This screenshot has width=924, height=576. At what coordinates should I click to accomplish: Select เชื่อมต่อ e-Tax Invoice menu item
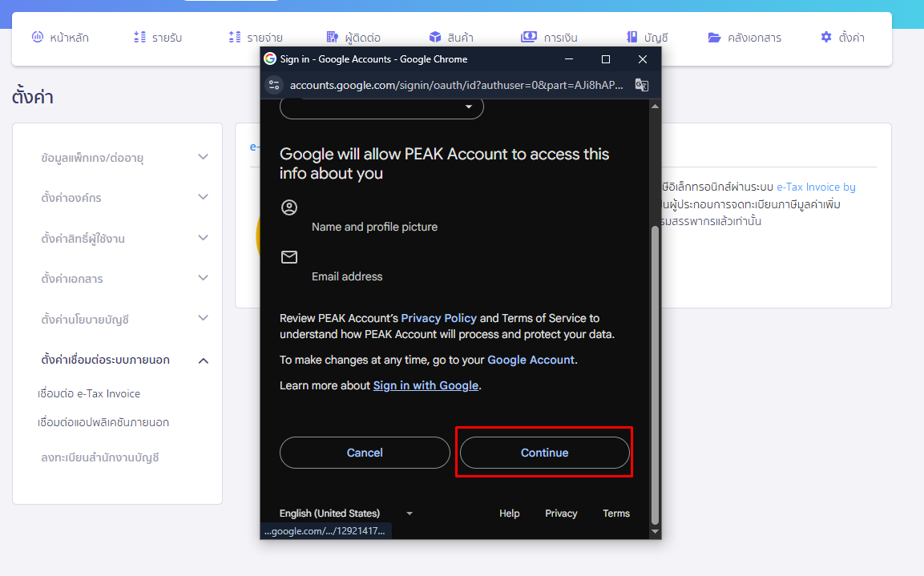click(89, 393)
